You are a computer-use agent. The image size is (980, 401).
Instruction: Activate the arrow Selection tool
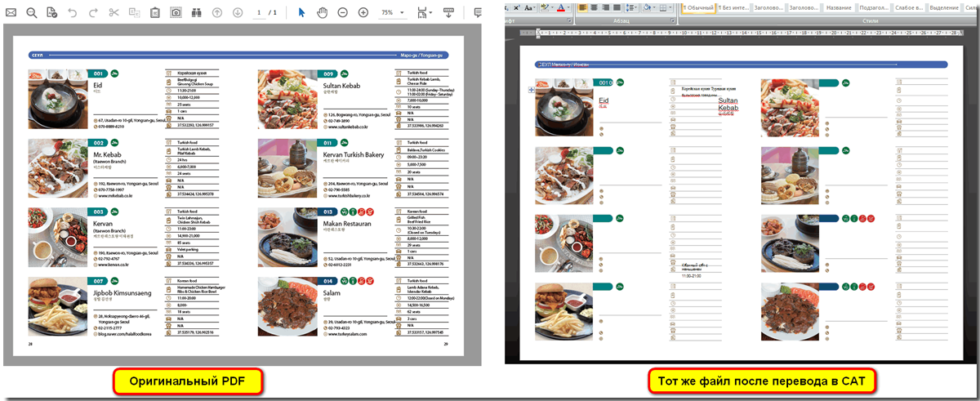[301, 13]
